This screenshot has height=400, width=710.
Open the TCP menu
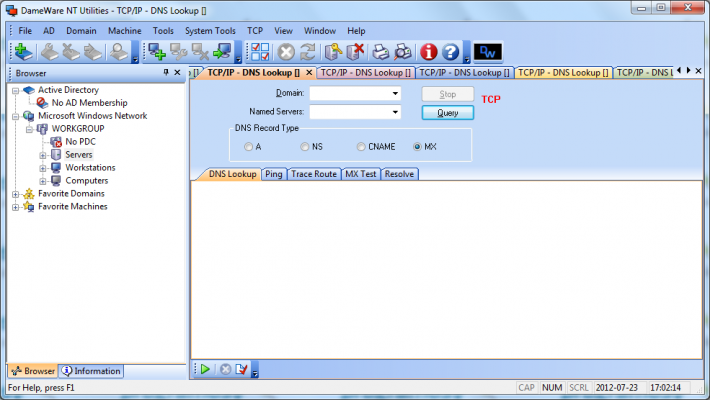[255, 31]
